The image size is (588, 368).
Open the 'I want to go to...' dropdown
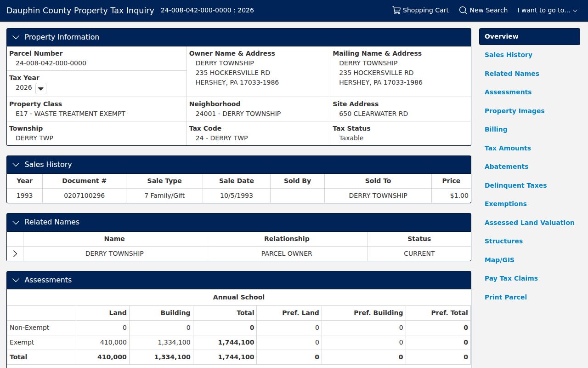(547, 10)
